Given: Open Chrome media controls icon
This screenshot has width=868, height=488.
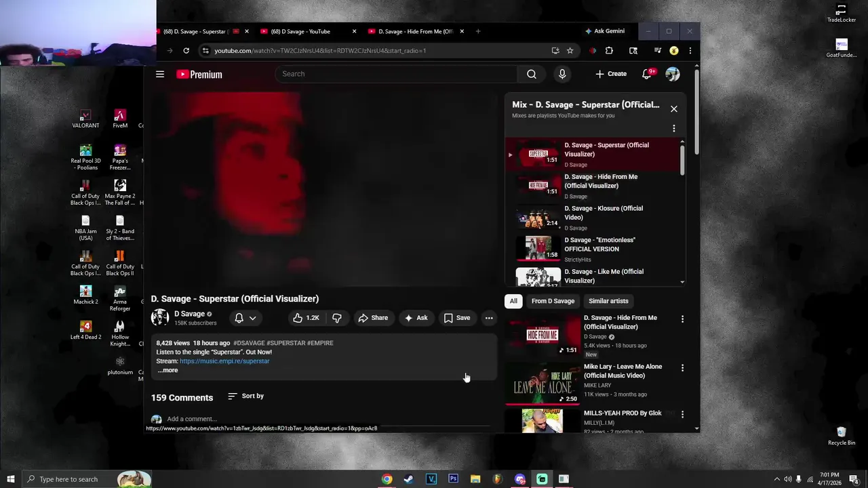Looking at the screenshot, I should pyautogui.click(x=657, y=51).
